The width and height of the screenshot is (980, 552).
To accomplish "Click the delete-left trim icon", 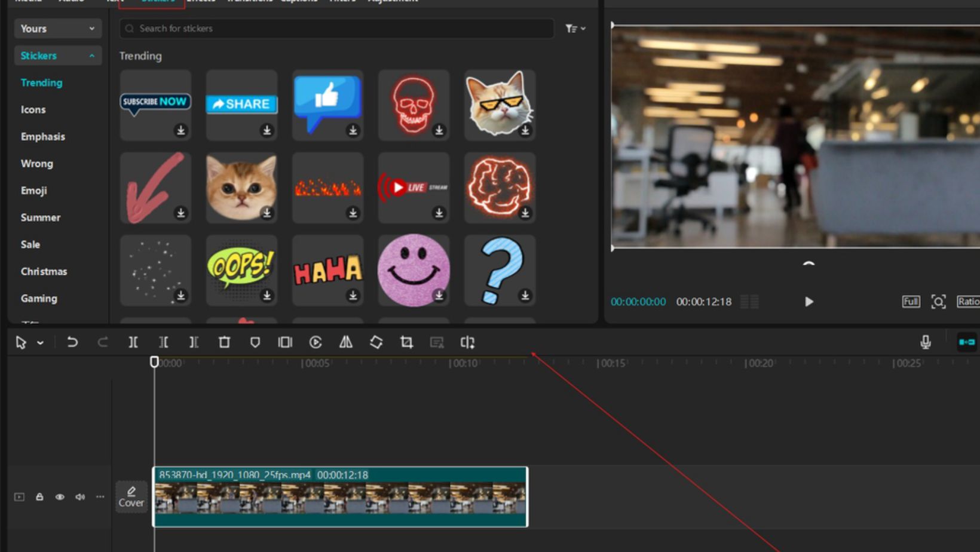I will pos(163,342).
